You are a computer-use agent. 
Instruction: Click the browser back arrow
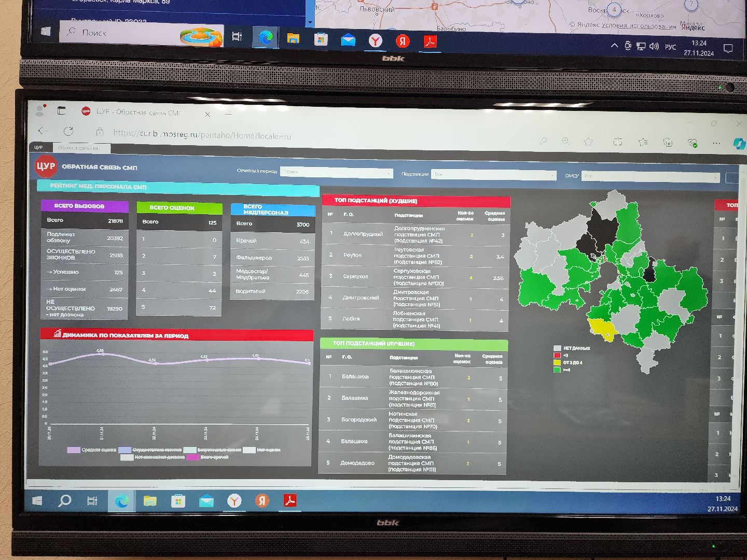point(43,131)
